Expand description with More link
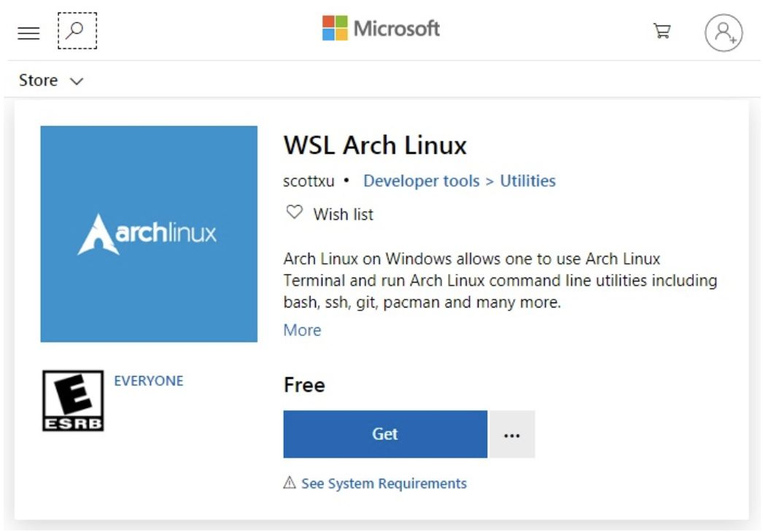This screenshot has height=532, width=763. point(302,330)
